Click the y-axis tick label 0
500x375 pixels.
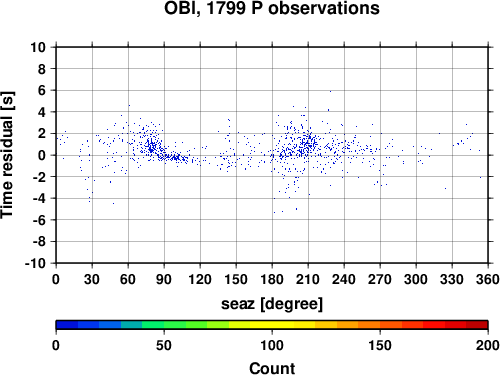42,155
